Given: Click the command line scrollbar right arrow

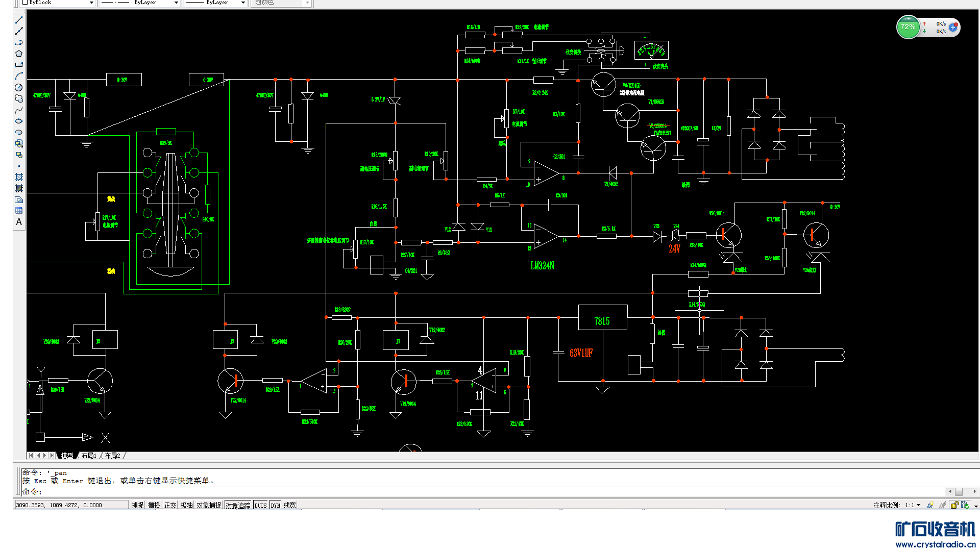Looking at the screenshot, I should (975, 492).
